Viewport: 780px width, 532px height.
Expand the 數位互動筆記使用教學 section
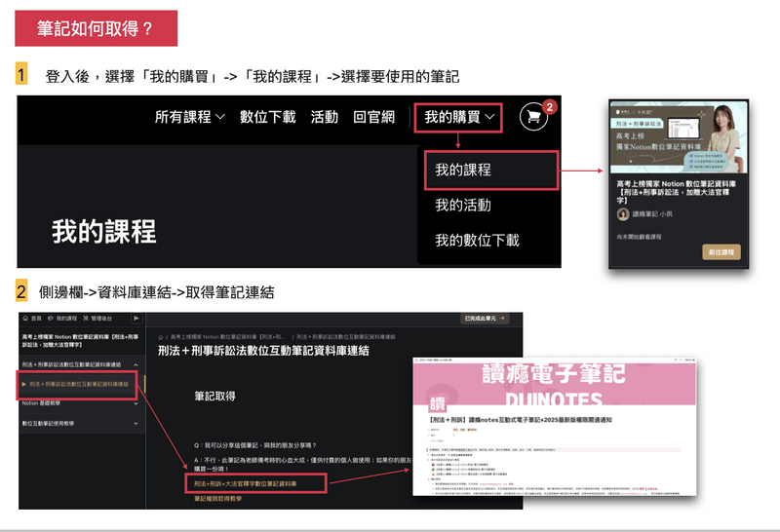tap(136, 424)
